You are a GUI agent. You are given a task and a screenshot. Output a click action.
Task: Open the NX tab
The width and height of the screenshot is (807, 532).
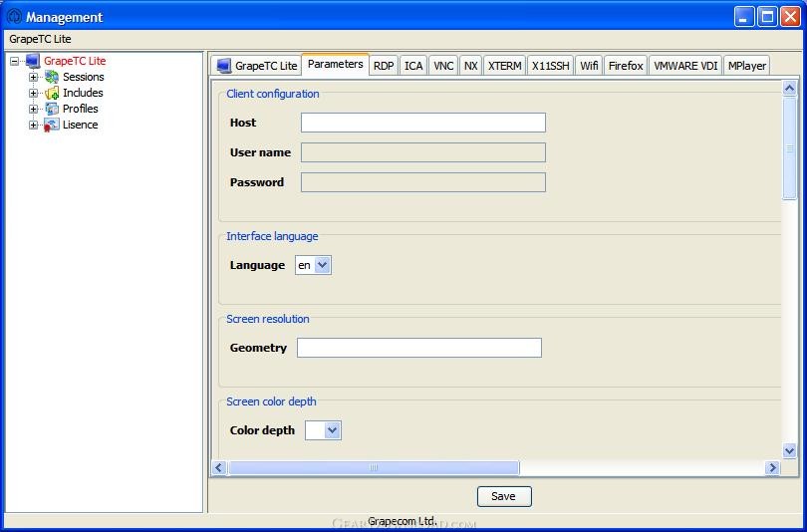[x=470, y=66]
